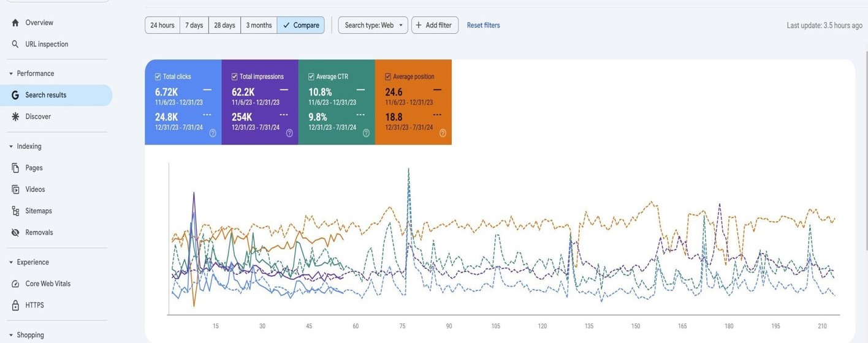
Task: Click the URL inspection magnifier icon
Action: 15,44
